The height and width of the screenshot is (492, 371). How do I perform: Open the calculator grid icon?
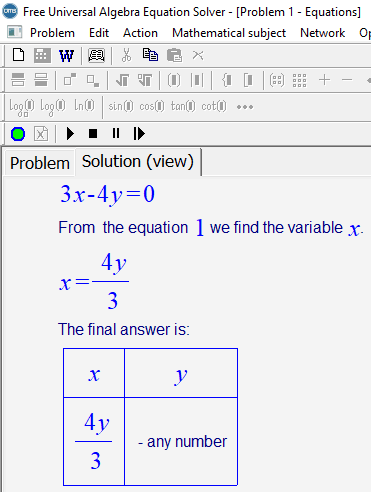coord(42,55)
